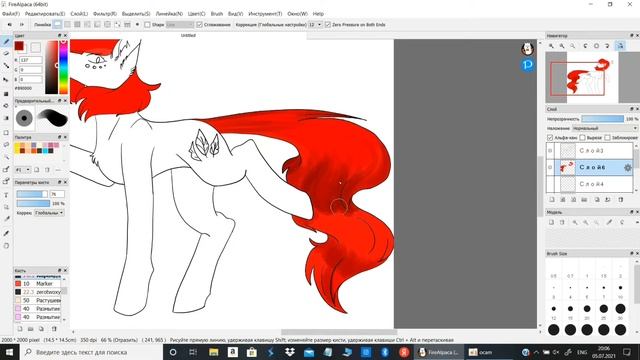Viewport: 640px width, 360px height.
Task: Open Файл menu
Action: (11, 13)
